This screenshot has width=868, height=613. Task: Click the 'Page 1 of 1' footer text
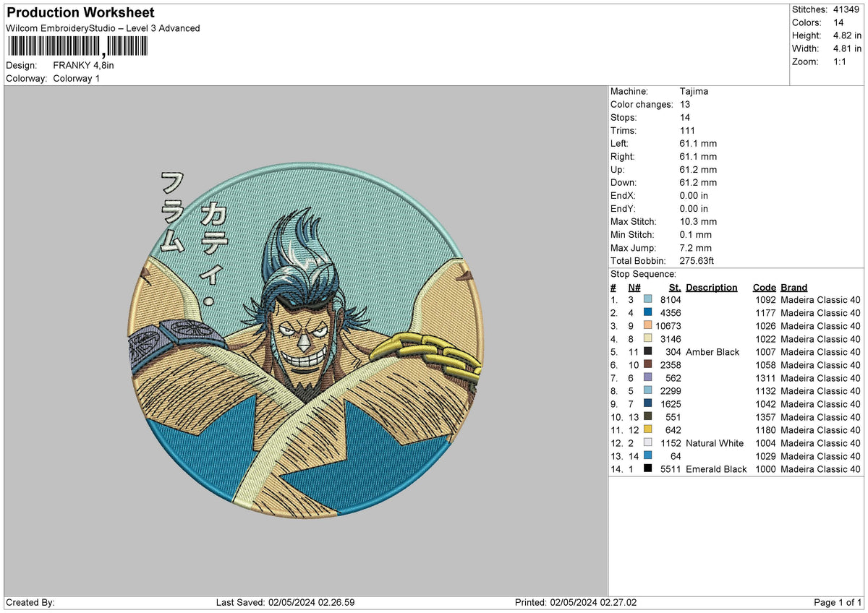pyautogui.click(x=838, y=603)
